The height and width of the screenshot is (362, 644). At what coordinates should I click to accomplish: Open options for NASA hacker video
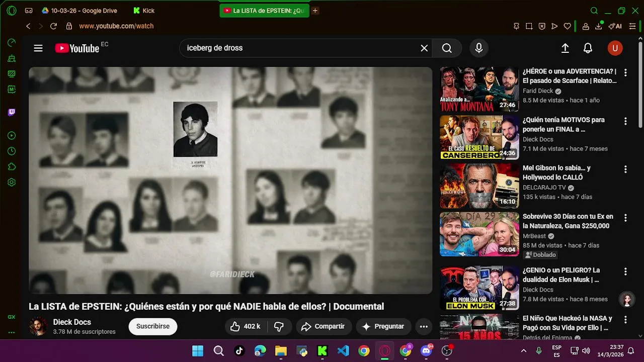click(x=625, y=320)
